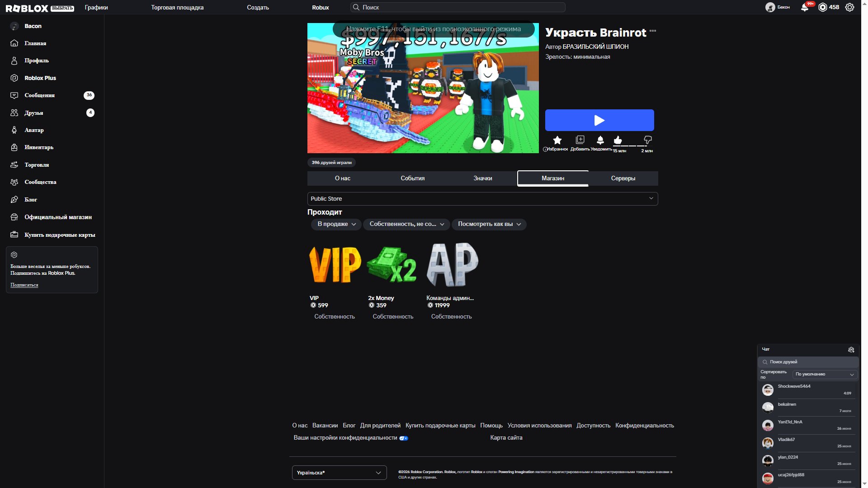This screenshot has height=488, width=868.
Task: Click the Поиск друзей chat field
Action: tap(808, 362)
